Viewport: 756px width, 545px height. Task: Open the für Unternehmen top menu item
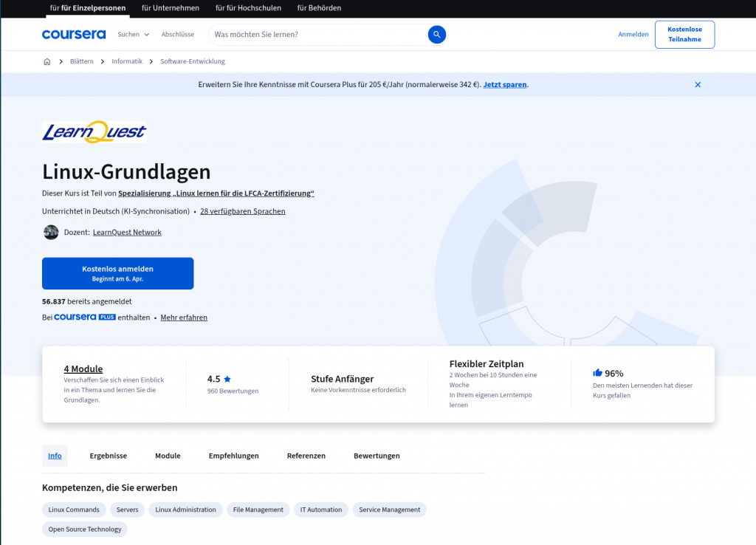(x=171, y=8)
